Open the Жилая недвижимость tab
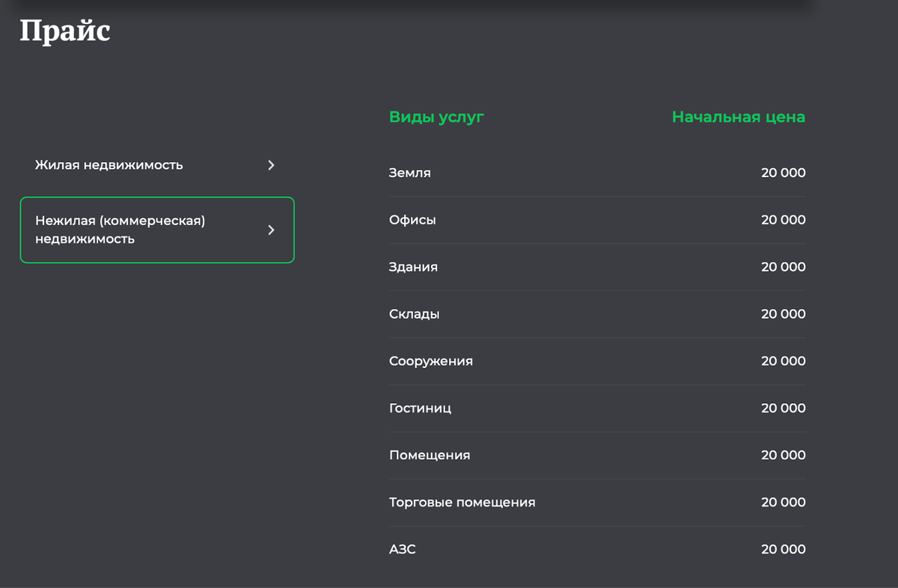Image resolution: width=898 pixels, height=588 pixels. [109, 165]
